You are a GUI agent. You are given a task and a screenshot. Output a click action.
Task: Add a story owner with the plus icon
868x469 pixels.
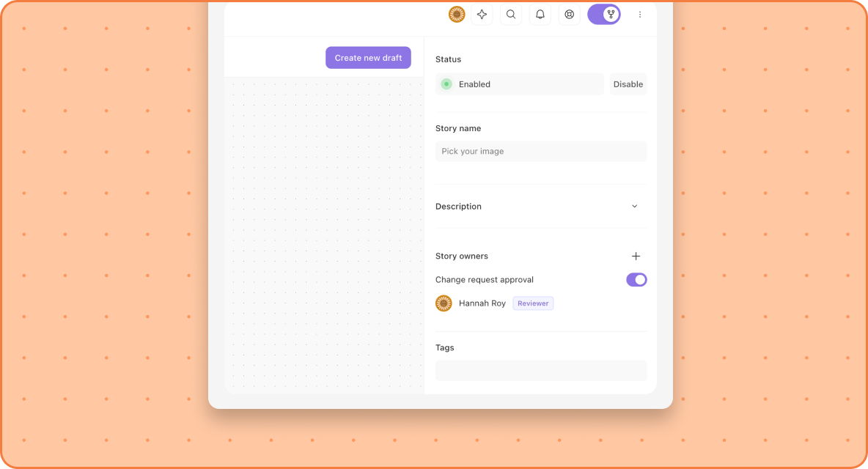pyautogui.click(x=636, y=256)
